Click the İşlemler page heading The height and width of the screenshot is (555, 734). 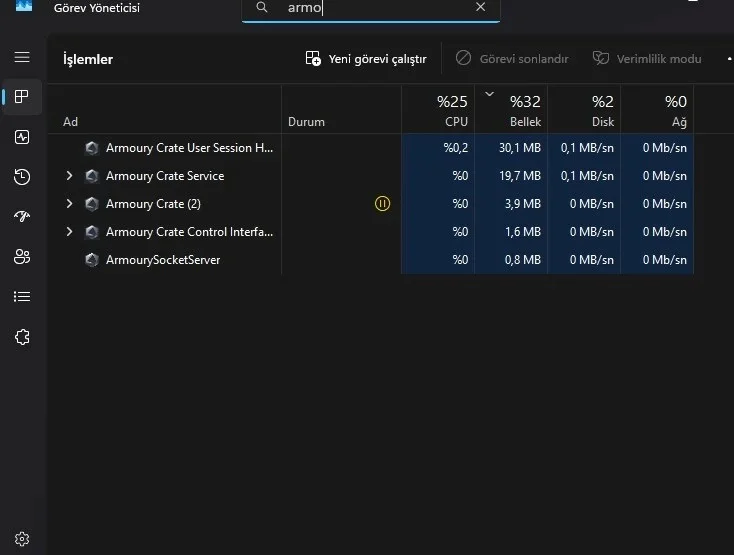coord(88,59)
